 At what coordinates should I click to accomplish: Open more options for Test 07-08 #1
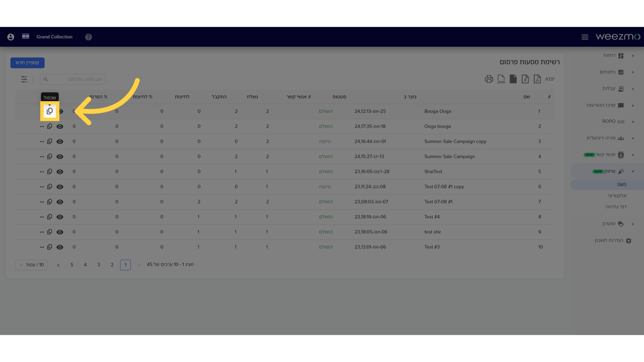pyautogui.click(x=42, y=202)
